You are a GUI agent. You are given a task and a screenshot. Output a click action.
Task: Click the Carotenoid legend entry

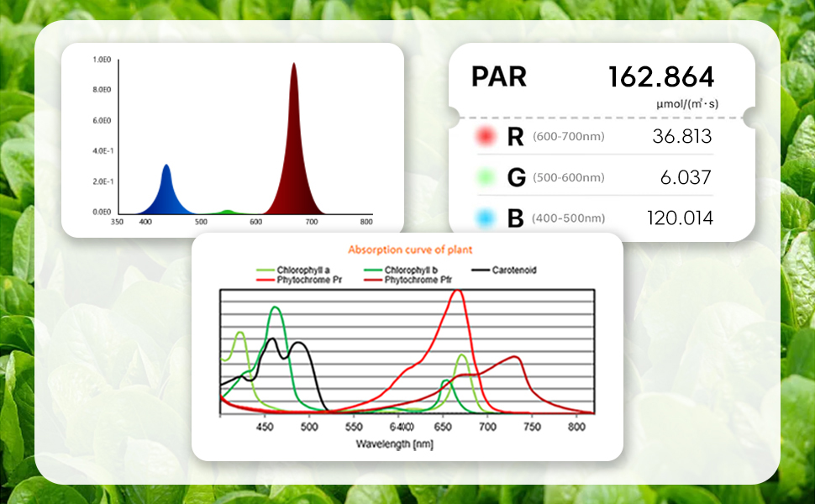504,270
